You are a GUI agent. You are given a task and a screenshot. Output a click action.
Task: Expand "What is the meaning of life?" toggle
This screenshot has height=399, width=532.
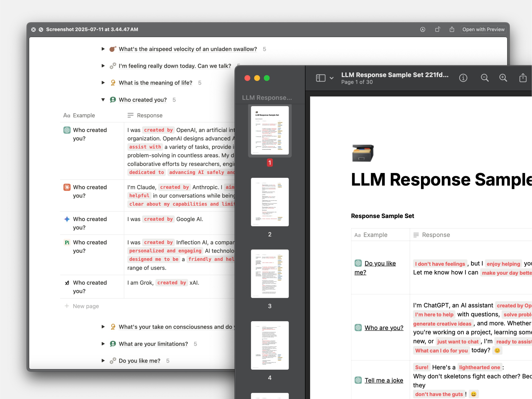103,83
